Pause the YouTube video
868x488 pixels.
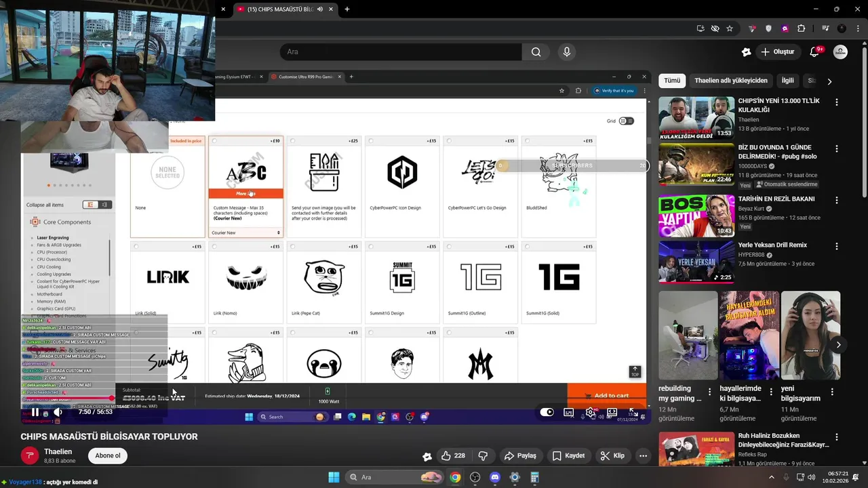pyautogui.click(x=35, y=412)
